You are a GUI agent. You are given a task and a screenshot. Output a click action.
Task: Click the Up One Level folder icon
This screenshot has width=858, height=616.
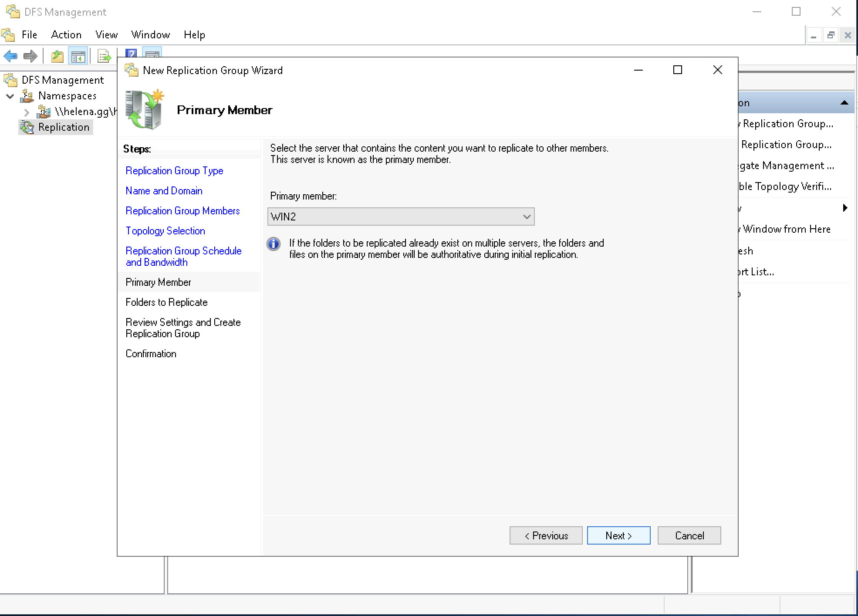click(x=57, y=56)
